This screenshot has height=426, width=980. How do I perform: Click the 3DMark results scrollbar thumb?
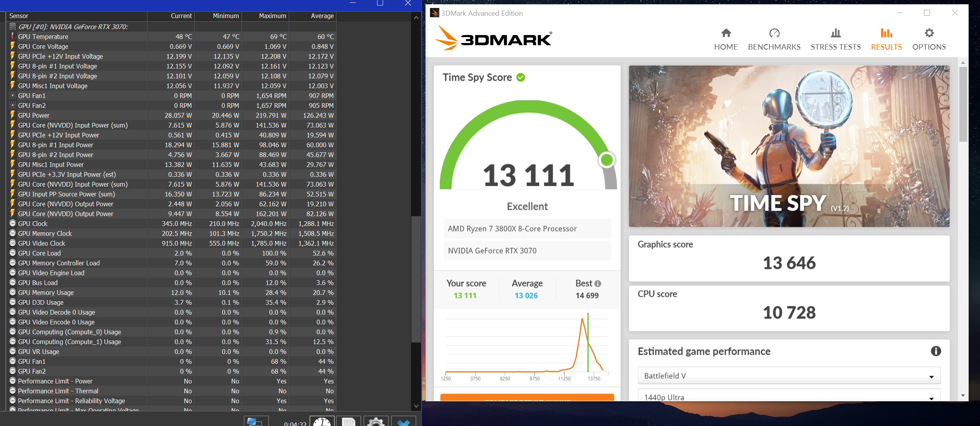tap(963, 104)
